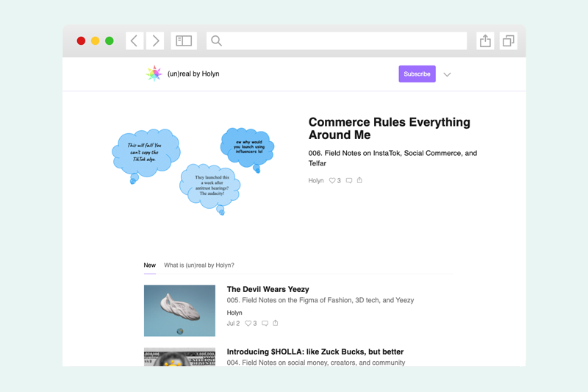588x392 pixels.
Task: Toggle the browser sidebar panel icon
Action: (x=184, y=41)
